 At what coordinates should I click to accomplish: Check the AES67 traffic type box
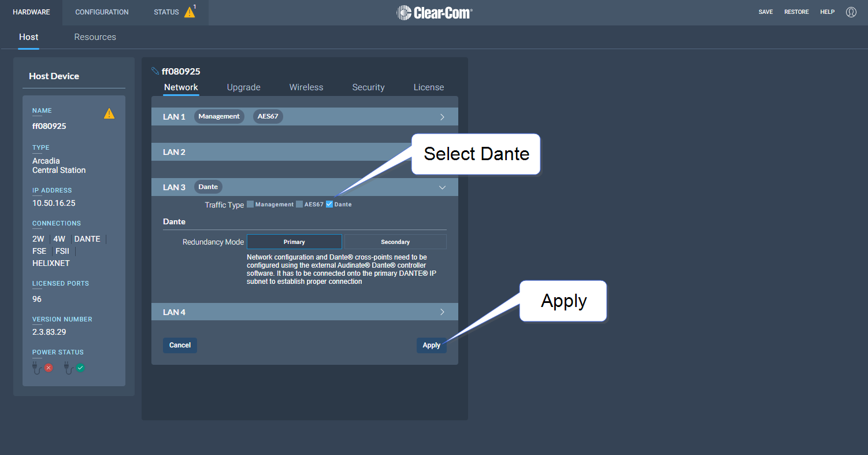[x=299, y=204]
